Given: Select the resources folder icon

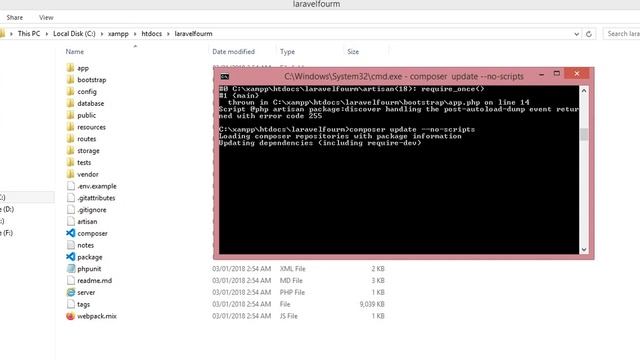Looking at the screenshot, I should pyautogui.click(x=70, y=127).
